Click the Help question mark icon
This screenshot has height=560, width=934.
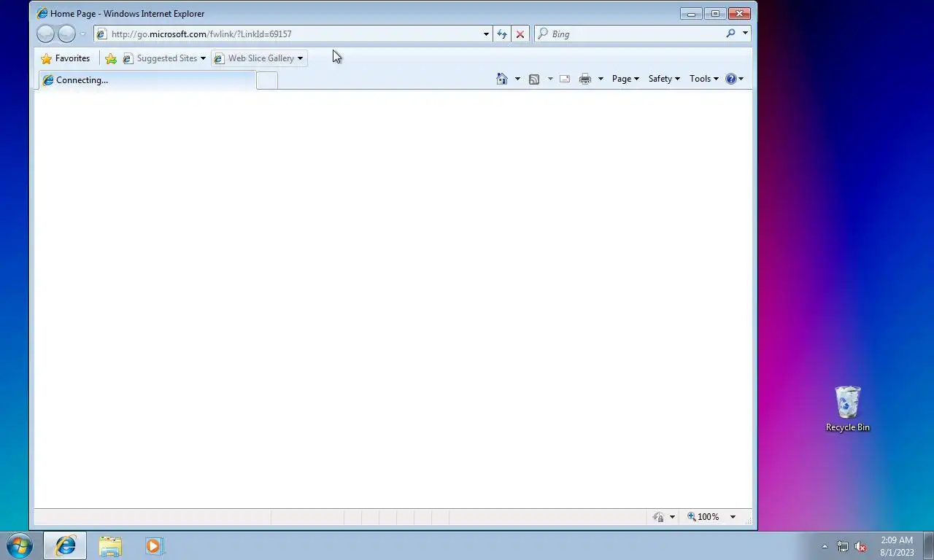[x=731, y=79]
